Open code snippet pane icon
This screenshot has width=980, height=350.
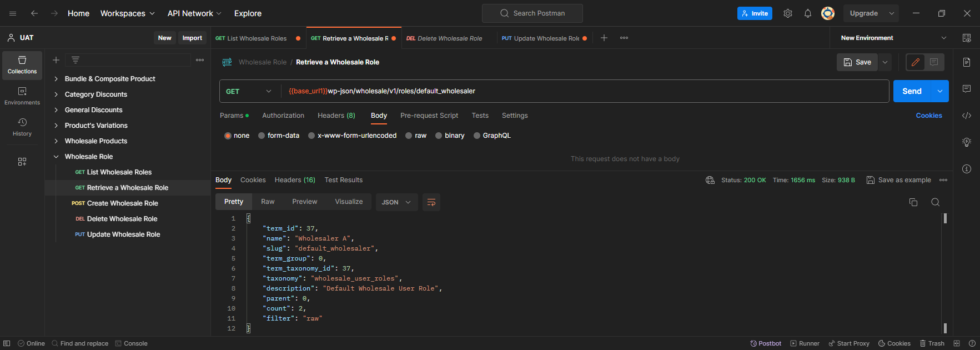tap(967, 116)
